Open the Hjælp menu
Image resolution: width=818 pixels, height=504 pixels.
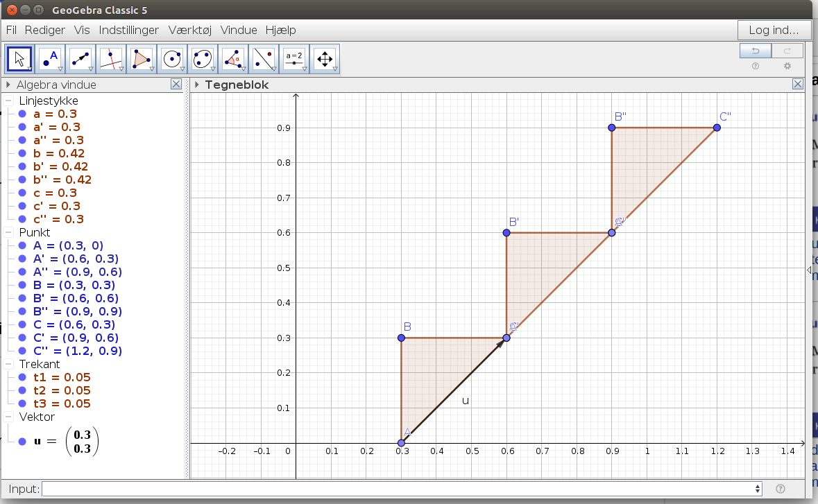[x=281, y=31]
